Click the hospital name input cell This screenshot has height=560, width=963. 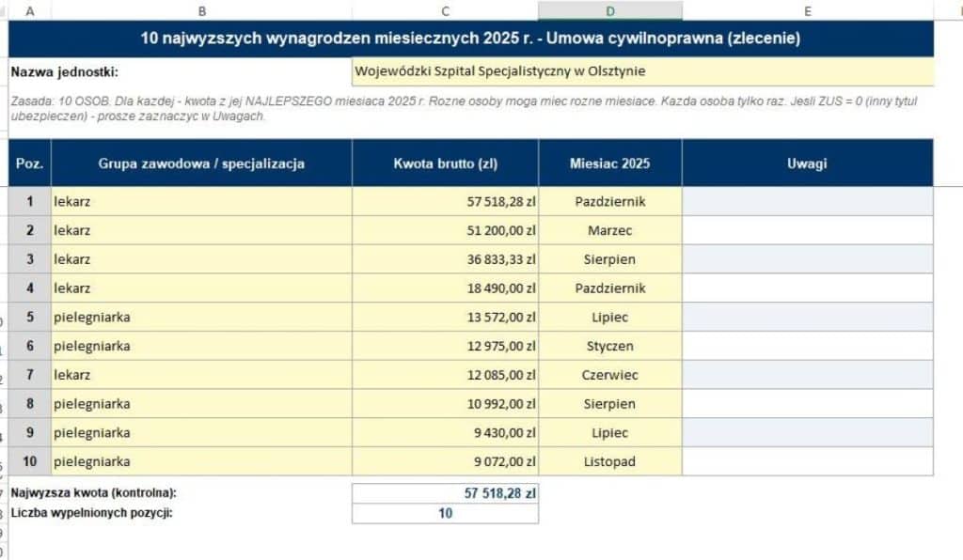[x=643, y=71]
